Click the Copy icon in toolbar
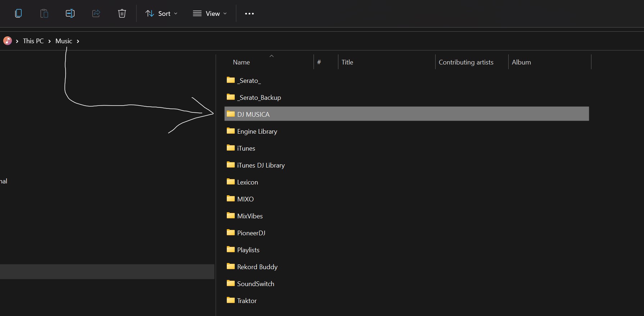644x316 pixels. click(18, 13)
